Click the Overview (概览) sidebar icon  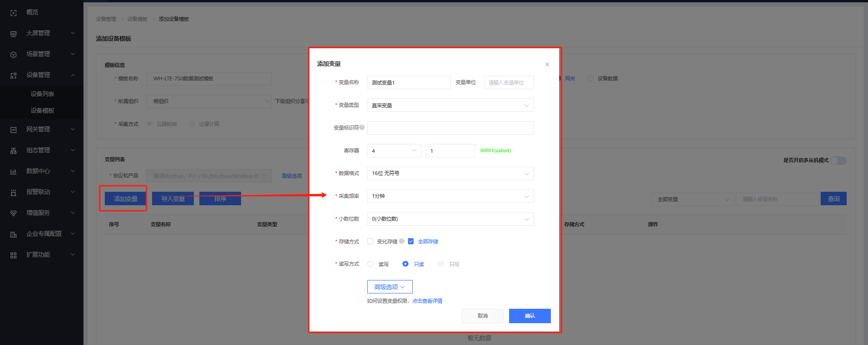pos(13,13)
